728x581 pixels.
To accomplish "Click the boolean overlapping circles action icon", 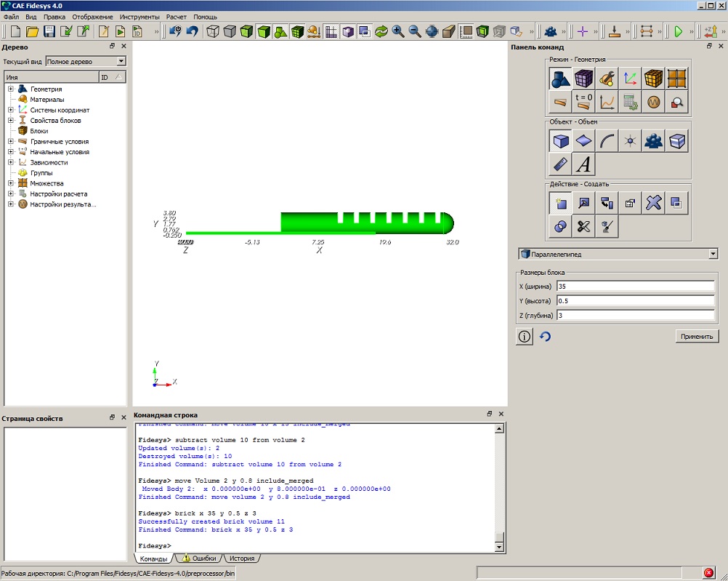I will click(560, 226).
